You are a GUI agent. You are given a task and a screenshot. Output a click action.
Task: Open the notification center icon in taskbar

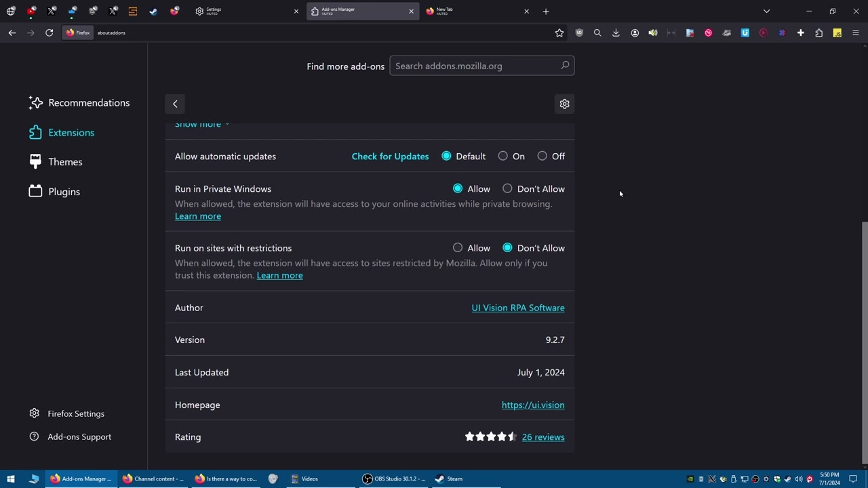853,479
